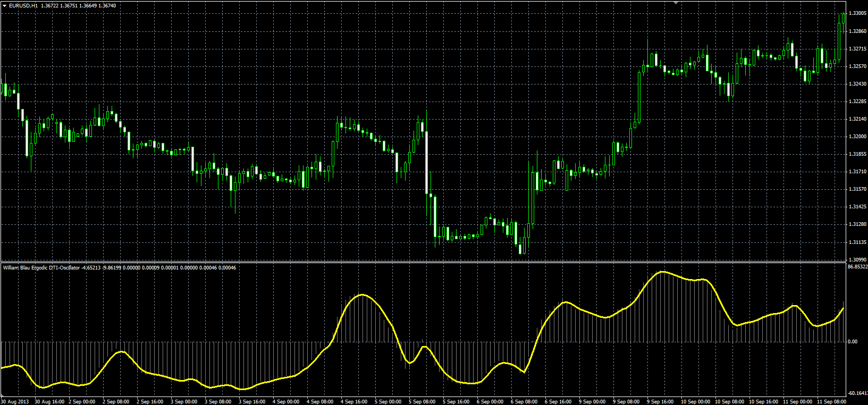868x405 pixels.
Task: Click the 2 Sep 00:00 time label
Action: pos(82,402)
